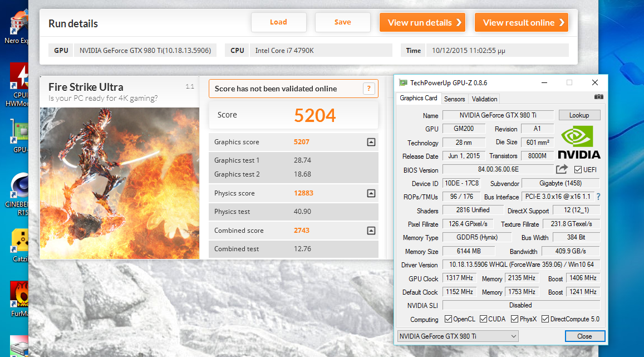Open the GPU-Z desktop shortcut icon
This screenshot has width=644, height=357.
pyautogui.click(x=19, y=137)
